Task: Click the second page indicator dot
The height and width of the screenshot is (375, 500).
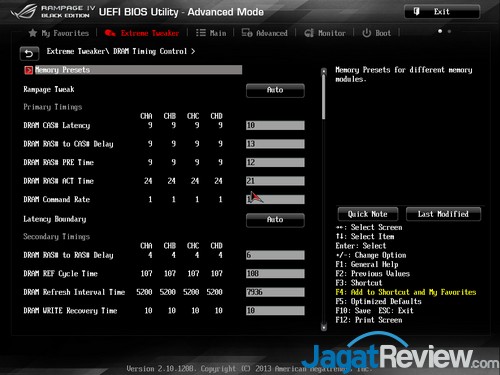Action: pyautogui.click(x=449, y=31)
